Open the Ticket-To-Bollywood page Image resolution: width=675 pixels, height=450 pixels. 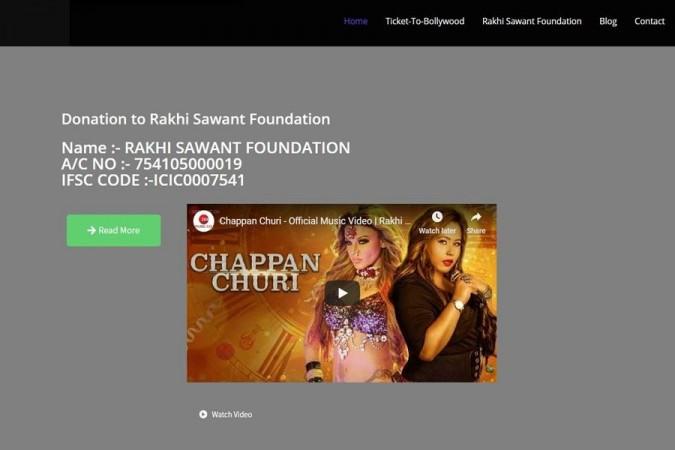click(425, 21)
